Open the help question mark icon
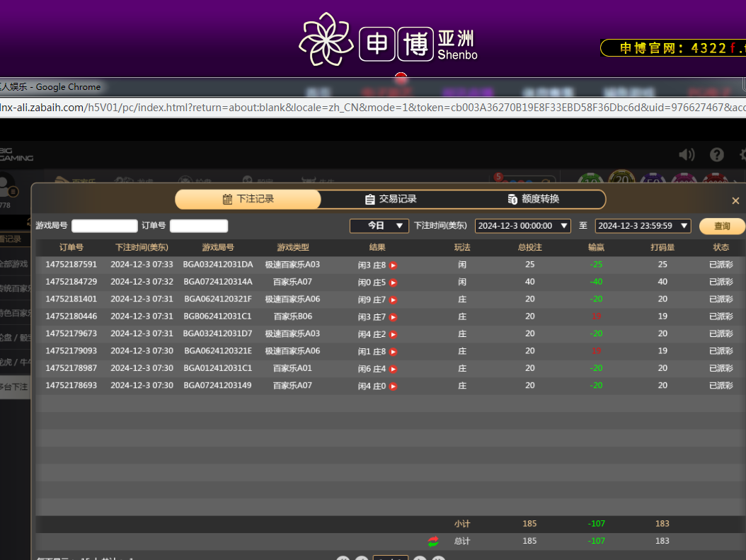The height and width of the screenshot is (560, 746). (717, 154)
